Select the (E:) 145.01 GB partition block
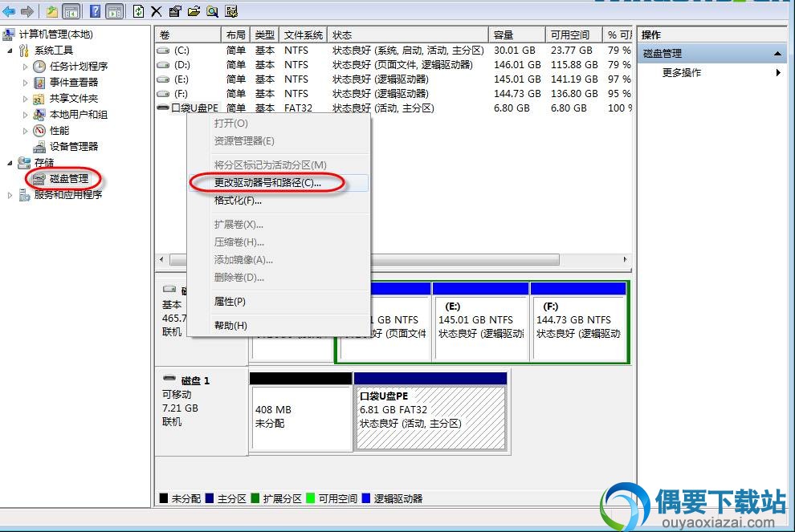Screen dimensions: 795x532 (480, 323)
